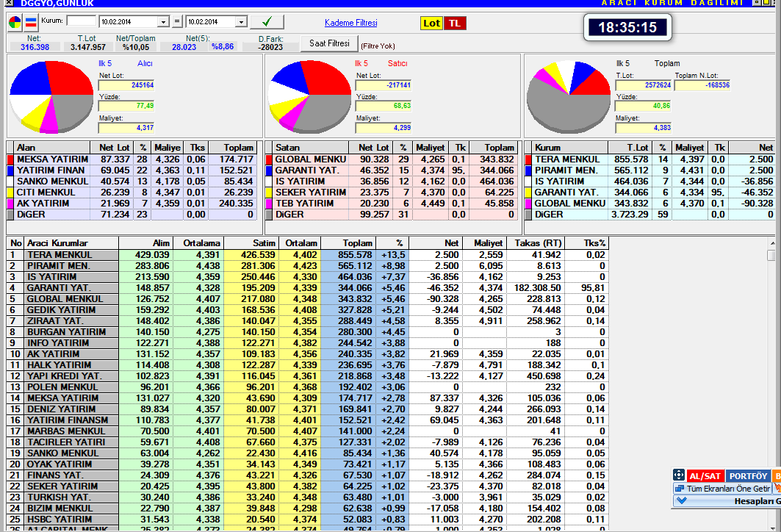The width and height of the screenshot is (781, 532).
Task: Click main table scrollbar up arrow
Action: [x=772, y=242]
